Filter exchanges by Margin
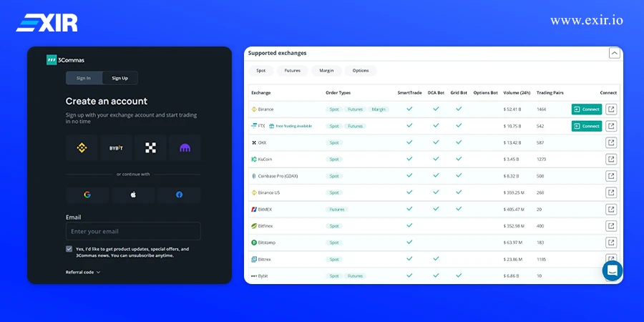 point(326,71)
